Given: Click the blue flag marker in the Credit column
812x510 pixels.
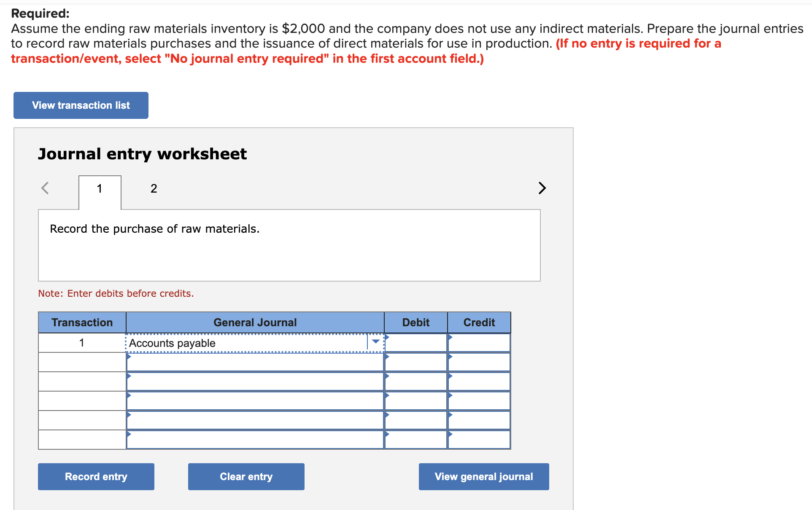Looking at the screenshot, I should (x=450, y=337).
